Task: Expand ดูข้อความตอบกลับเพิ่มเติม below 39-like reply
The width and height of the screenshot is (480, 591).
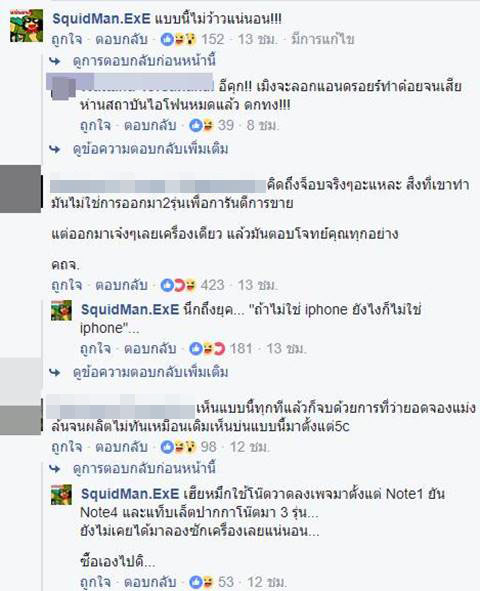Action: tap(150, 149)
